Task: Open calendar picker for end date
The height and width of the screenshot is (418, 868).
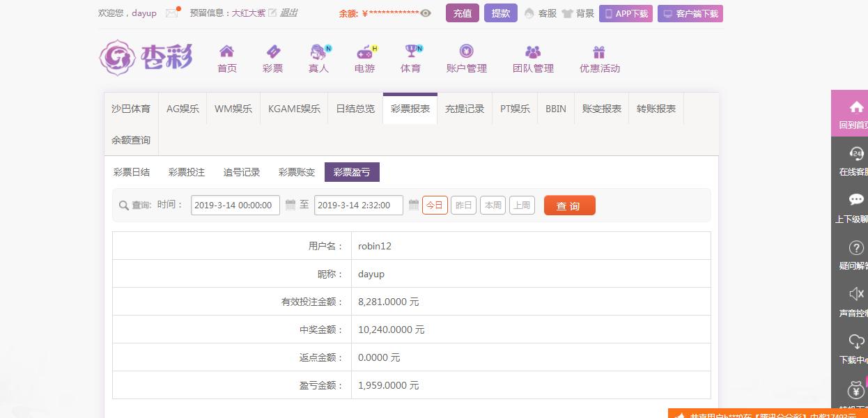Action: coord(414,205)
